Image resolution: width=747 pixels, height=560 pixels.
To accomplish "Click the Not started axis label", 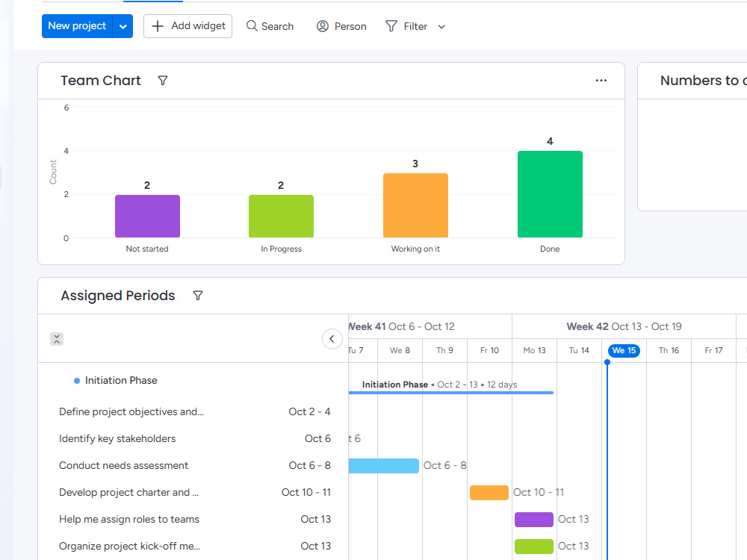I will 147,249.
